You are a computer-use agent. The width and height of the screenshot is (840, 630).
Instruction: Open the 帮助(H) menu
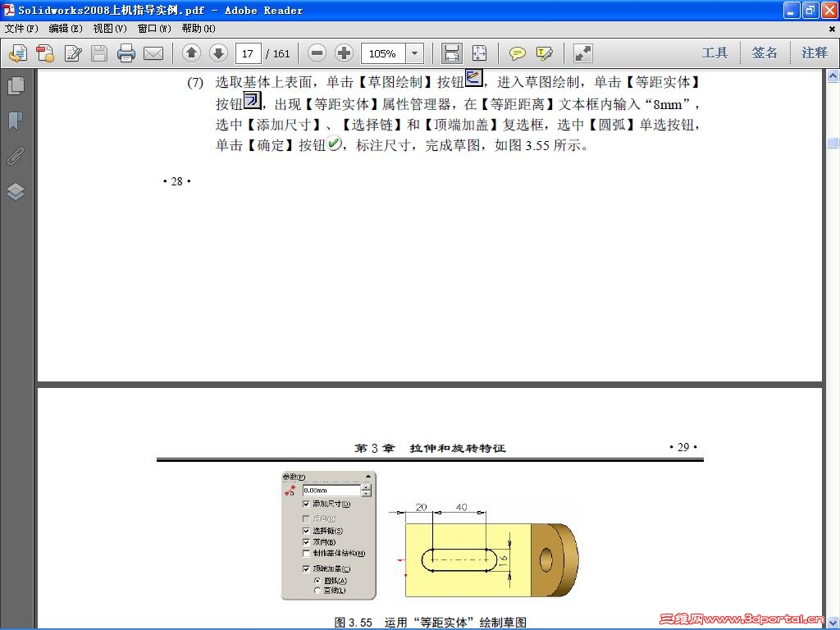[199, 29]
